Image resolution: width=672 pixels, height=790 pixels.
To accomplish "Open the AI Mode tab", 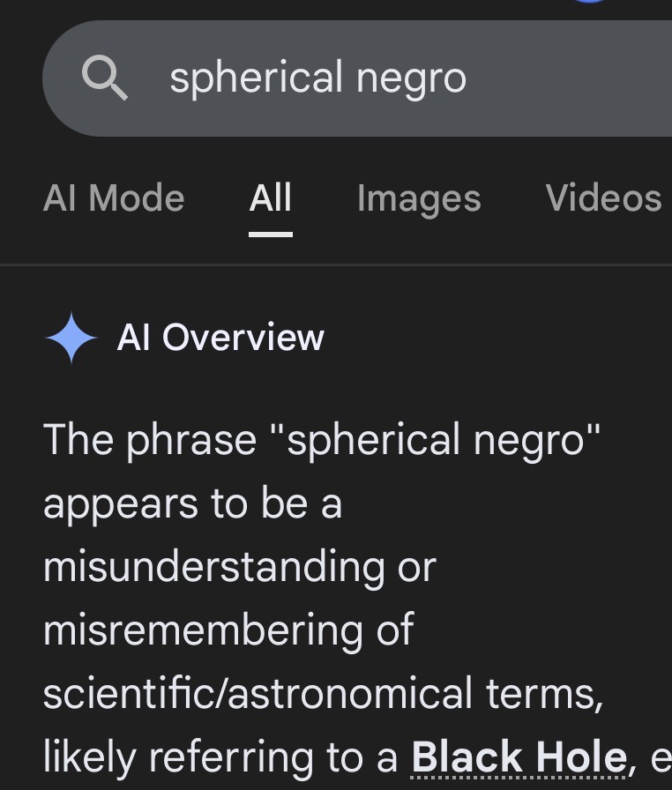I will click(x=114, y=198).
